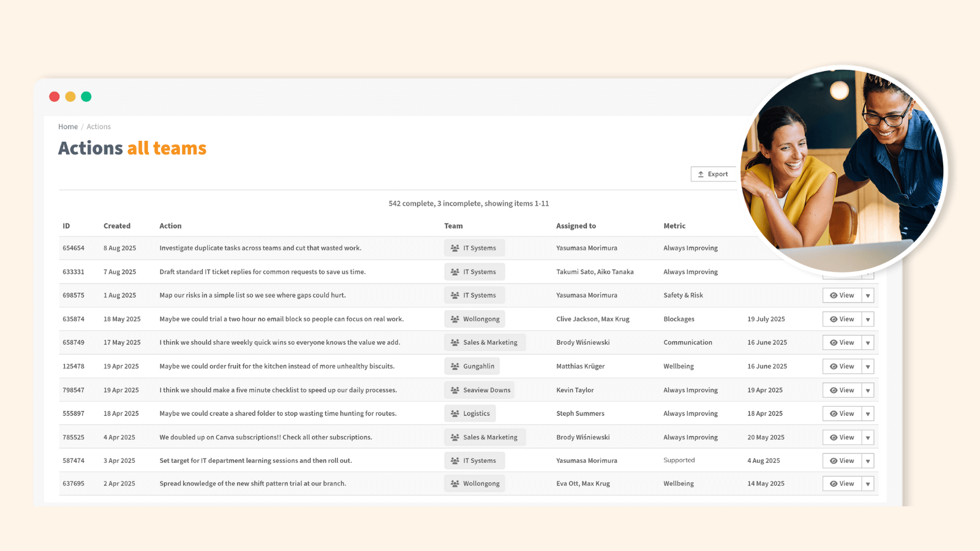View Seaview Downs action 798547
980x551 pixels.
point(842,391)
